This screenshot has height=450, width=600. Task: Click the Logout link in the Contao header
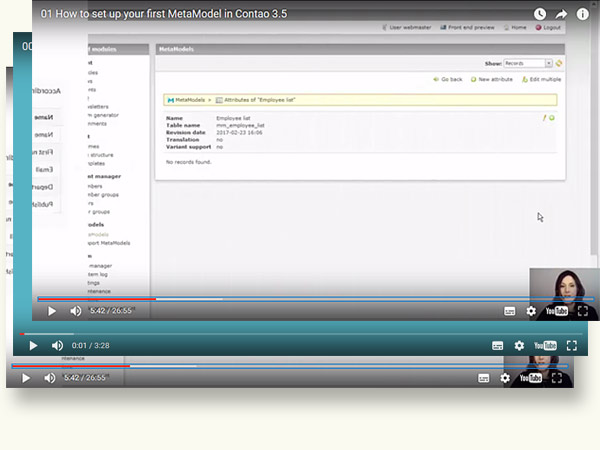pyautogui.click(x=548, y=28)
